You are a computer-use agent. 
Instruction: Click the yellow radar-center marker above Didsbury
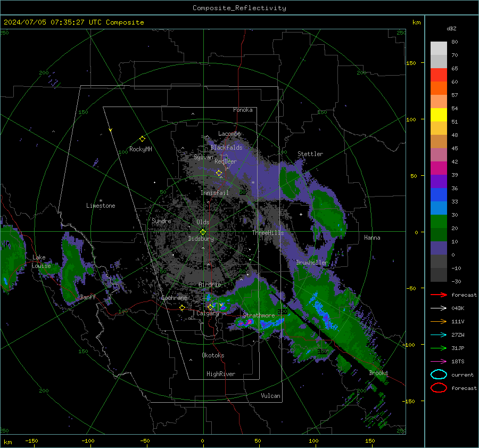pos(203,232)
